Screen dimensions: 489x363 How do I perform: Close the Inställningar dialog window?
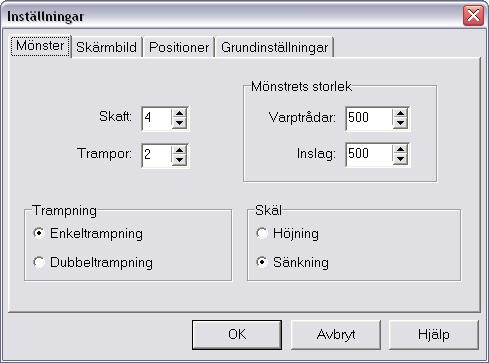click(473, 16)
